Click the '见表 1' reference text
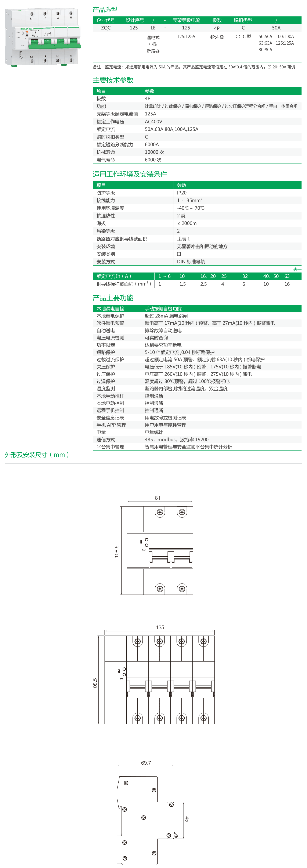 (x=183, y=238)
